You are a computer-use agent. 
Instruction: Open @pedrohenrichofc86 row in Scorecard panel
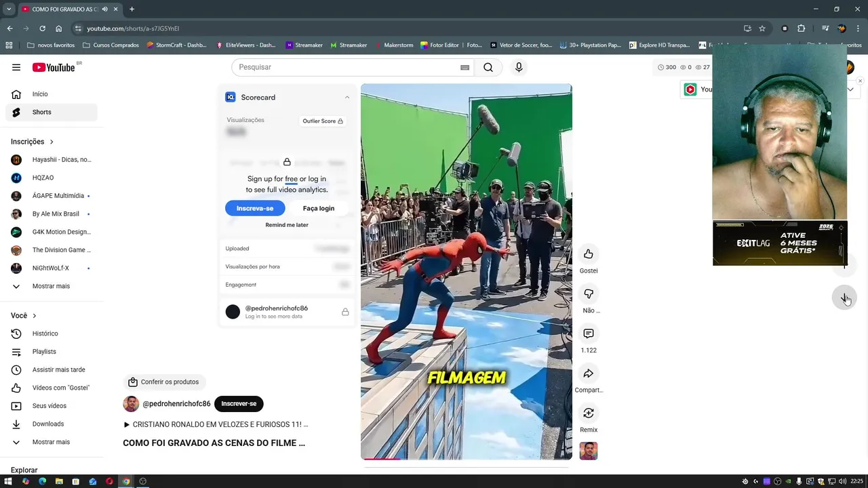[287, 312]
